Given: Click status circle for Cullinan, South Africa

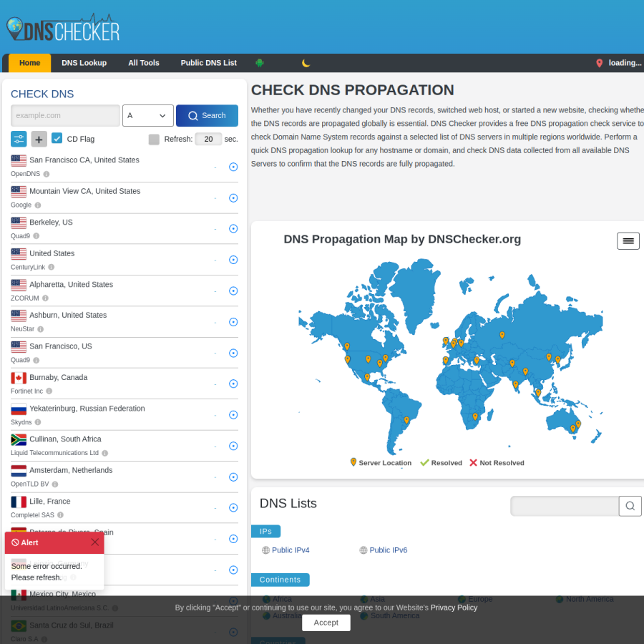Looking at the screenshot, I should 233,446.
